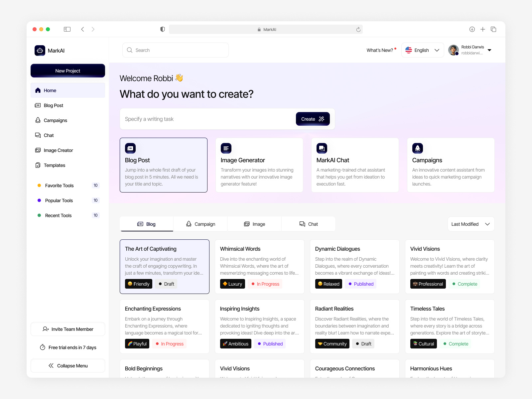Image resolution: width=532 pixels, height=399 pixels.
Task: Select the Image Creator sidebar icon
Action: click(38, 150)
